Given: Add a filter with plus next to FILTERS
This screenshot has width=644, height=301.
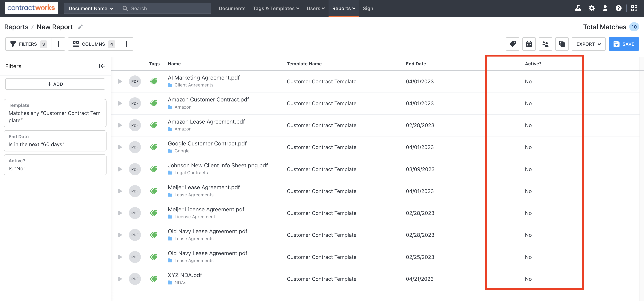Looking at the screenshot, I should tap(58, 44).
